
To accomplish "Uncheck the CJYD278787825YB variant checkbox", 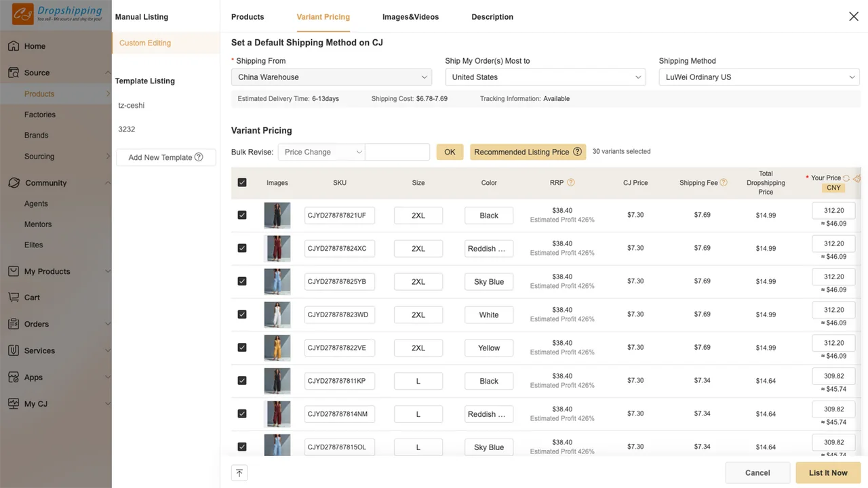I will 242,281.
